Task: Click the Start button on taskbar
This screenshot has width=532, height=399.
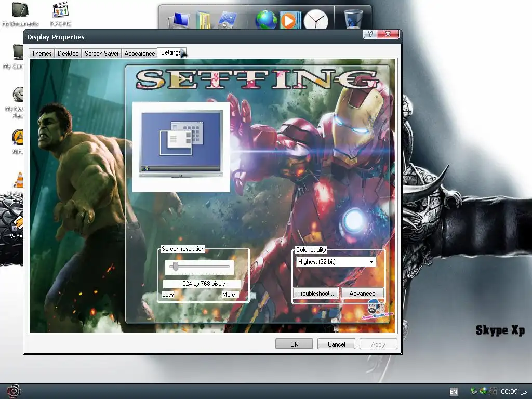Action: tap(14, 391)
